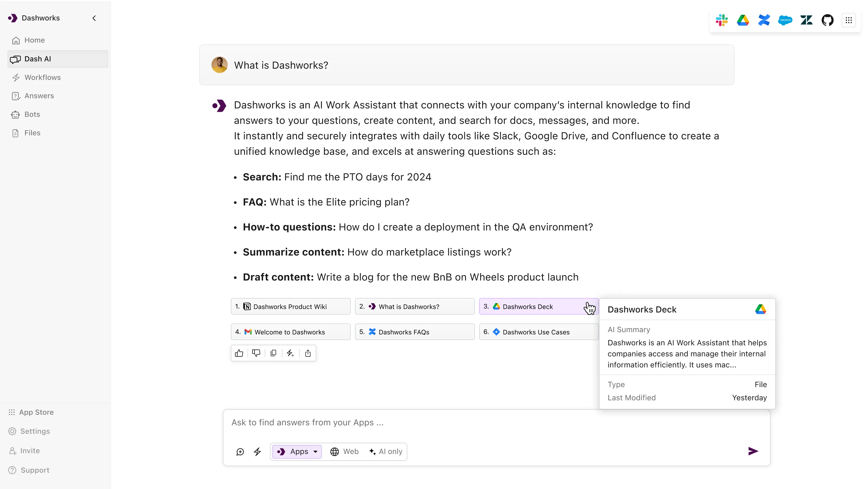This screenshot has height=489, width=868.
Task: Open source 5 Dashworks FAQs
Action: click(x=415, y=332)
